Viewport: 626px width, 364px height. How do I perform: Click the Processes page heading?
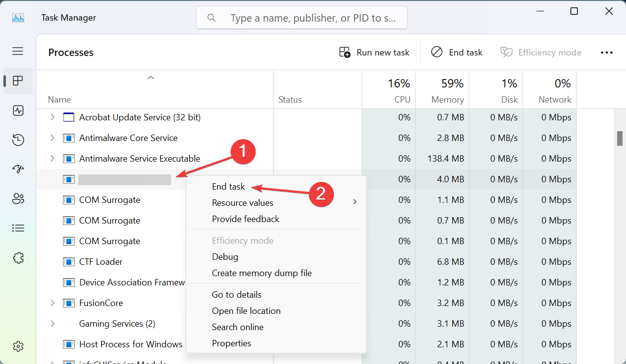point(71,53)
